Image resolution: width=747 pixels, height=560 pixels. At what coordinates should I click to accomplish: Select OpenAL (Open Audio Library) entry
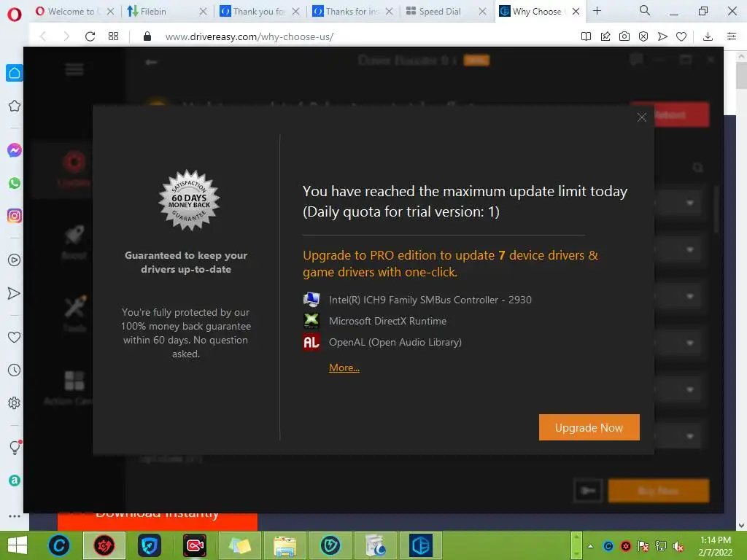395,342
